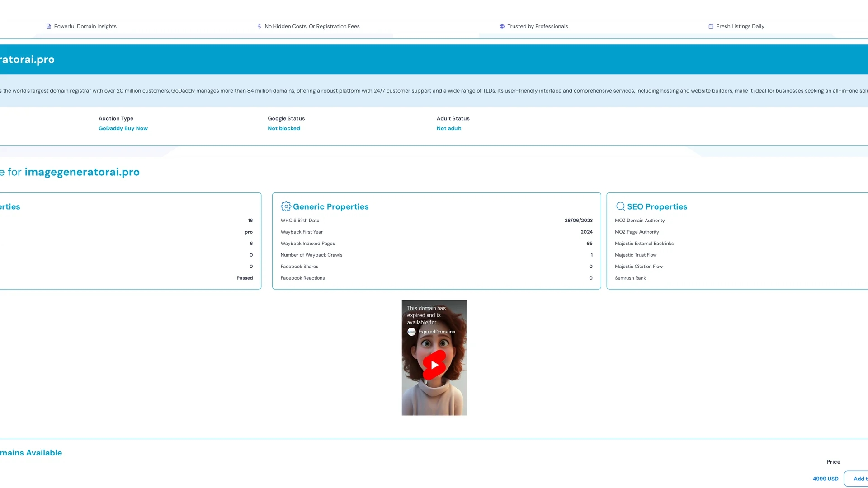Click the Majestic External Backlinks label
The height and width of the screenshot is (488, 868).
point(644,244)
